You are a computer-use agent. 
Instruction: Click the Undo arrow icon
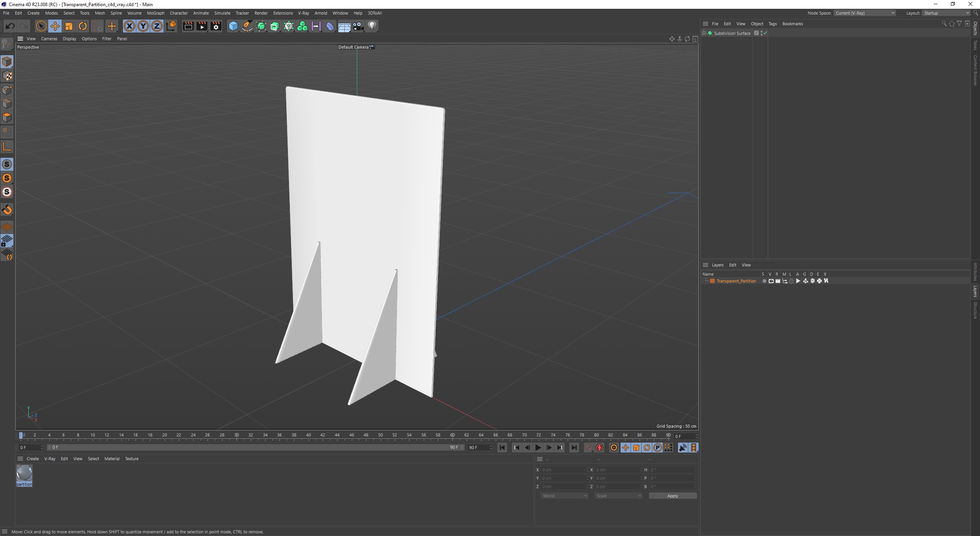[10, 26]
